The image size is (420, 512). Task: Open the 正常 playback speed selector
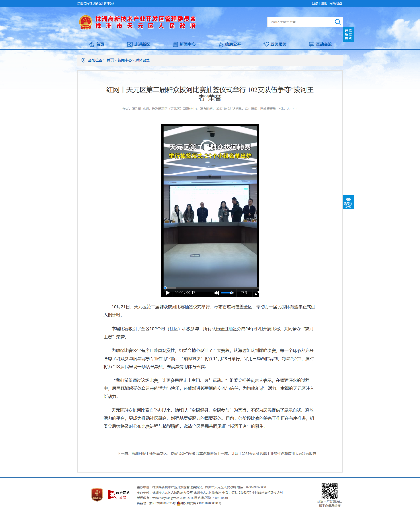coord(244,293)
